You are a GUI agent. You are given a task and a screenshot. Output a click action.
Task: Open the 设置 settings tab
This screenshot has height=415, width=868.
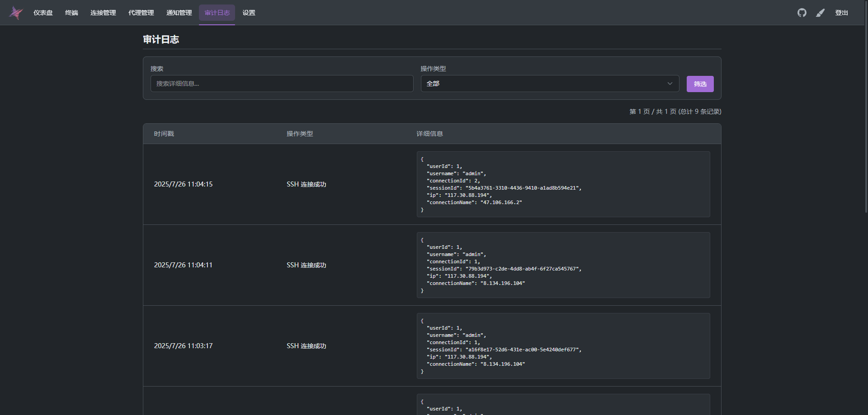[x=249, y=13]
